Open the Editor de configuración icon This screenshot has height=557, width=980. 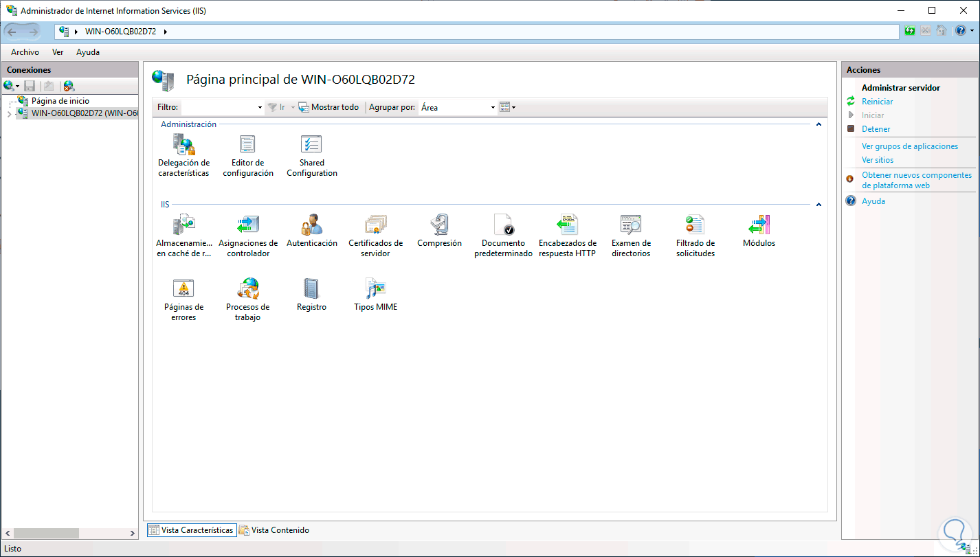248,156
